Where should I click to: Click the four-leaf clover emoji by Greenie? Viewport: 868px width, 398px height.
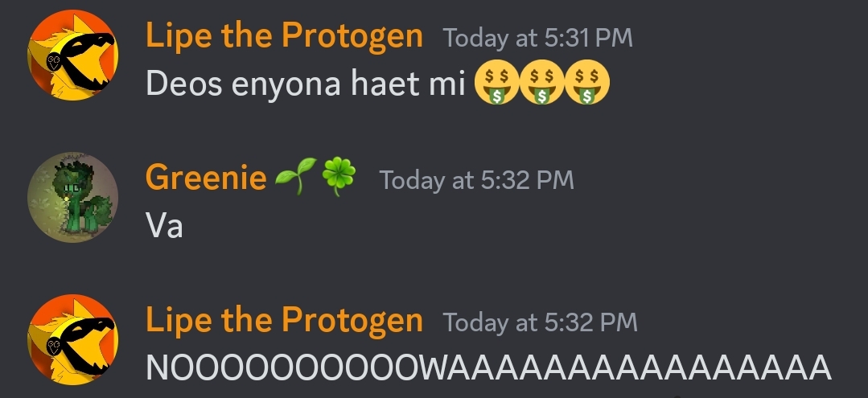(339, 177)
